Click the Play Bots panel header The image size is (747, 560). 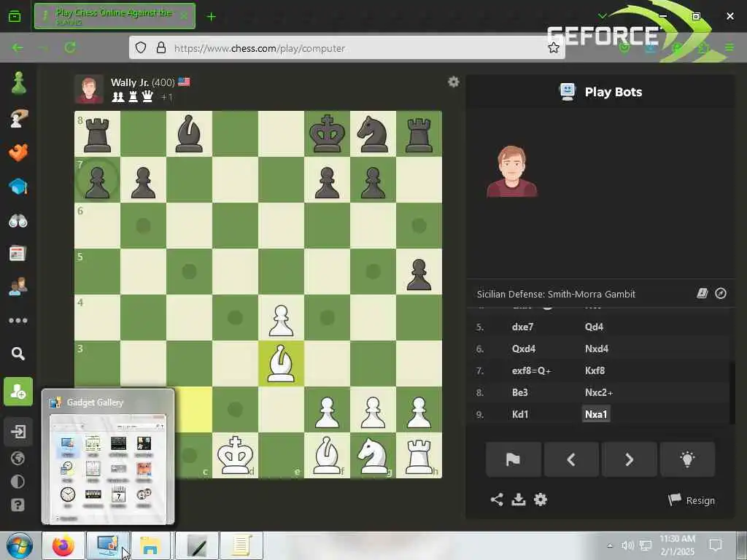pyautogui.click(x=600, y=92)
